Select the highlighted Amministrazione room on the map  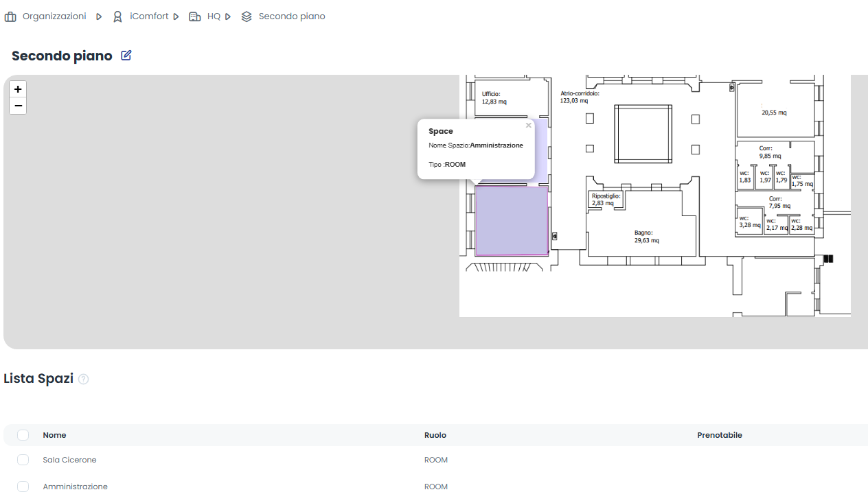point(512,221)
